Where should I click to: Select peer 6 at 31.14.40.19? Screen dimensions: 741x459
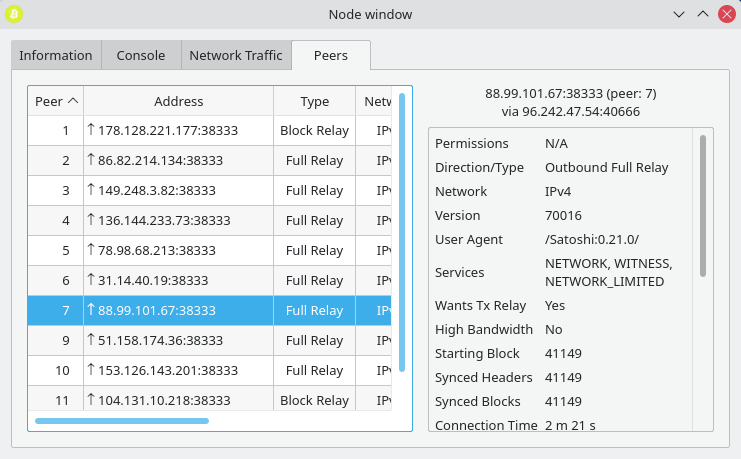tap(200, 280)
